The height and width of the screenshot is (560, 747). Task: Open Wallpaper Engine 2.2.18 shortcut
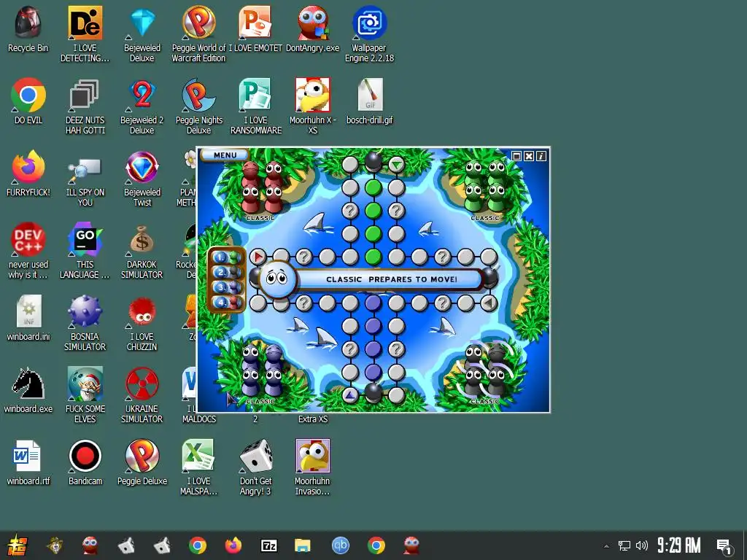point(369,34)
